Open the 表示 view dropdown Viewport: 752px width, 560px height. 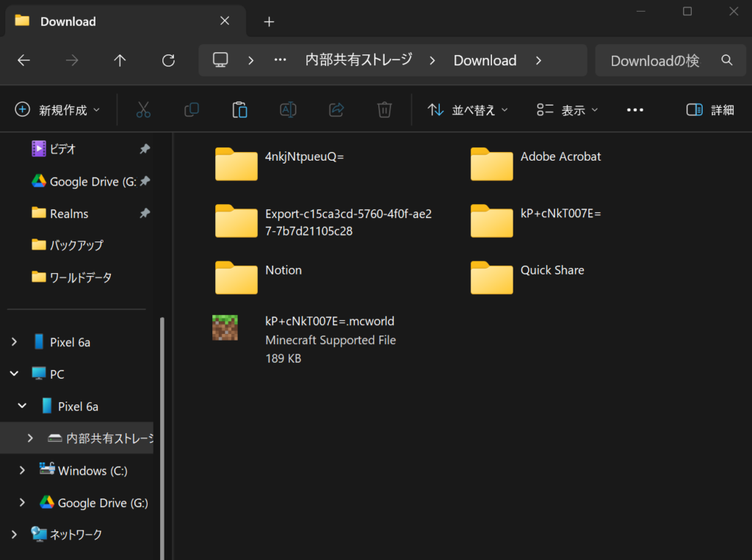click(567, 110)
